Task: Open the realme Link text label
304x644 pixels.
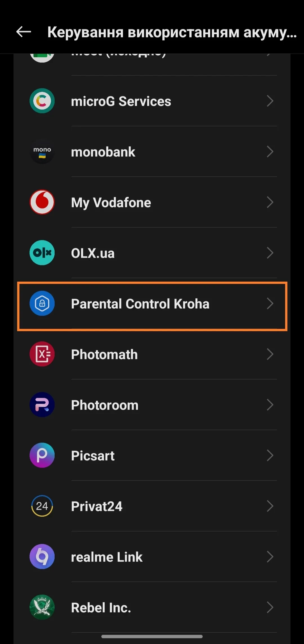Action: [107, 557]
